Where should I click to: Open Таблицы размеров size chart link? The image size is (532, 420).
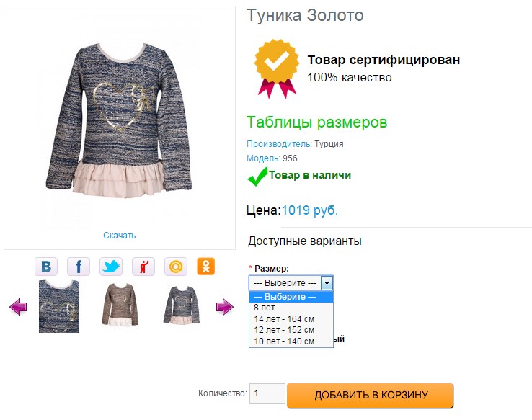tap(316, 122)
